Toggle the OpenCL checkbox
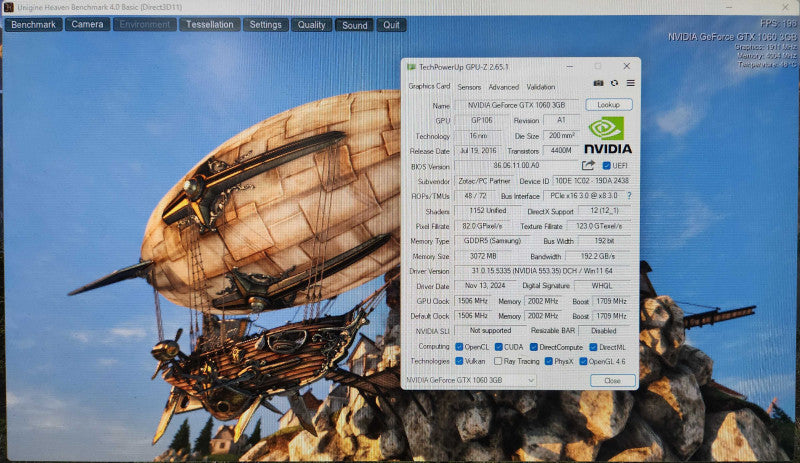800x463 pixels. (459, 347)
